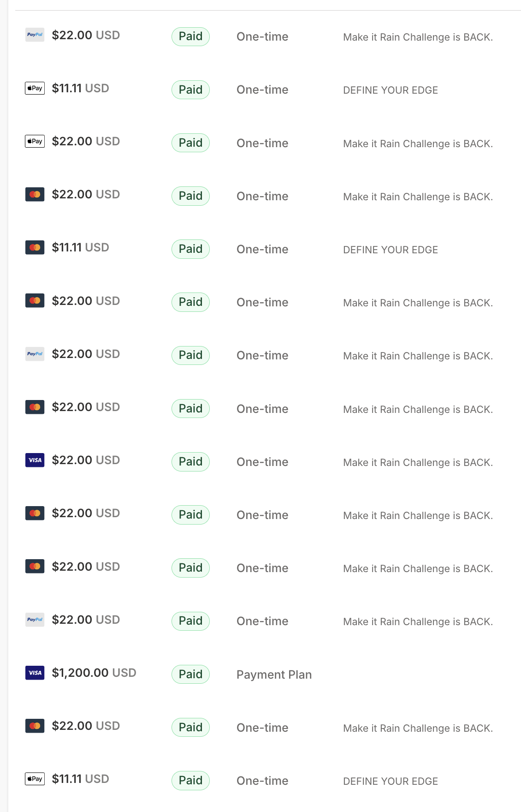
Task: Open the top Make it Rain Challenge offer
Action: [418, 37]
